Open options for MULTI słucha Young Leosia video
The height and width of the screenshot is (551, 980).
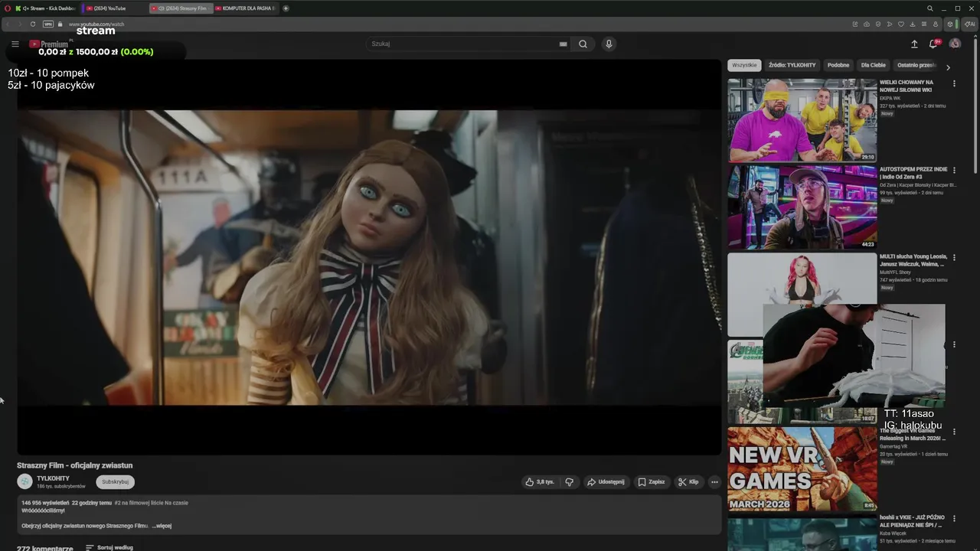954,258
